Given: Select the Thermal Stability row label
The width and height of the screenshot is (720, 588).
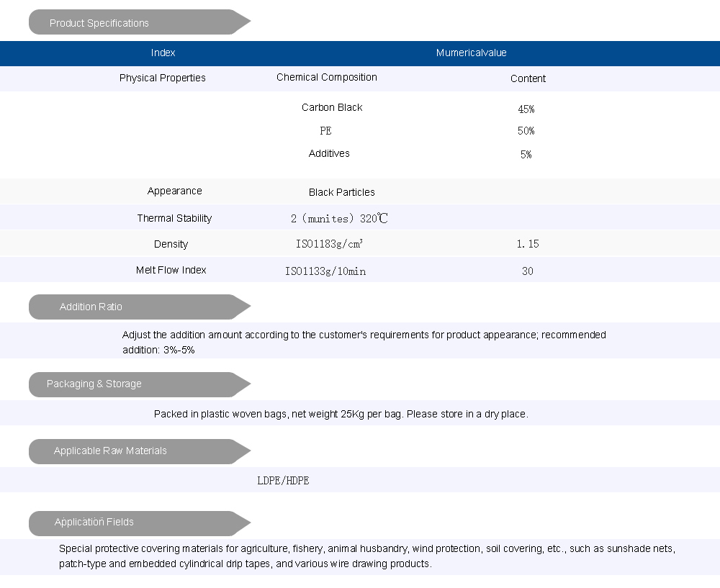Looking at the screenshot, I should point(174,218).
